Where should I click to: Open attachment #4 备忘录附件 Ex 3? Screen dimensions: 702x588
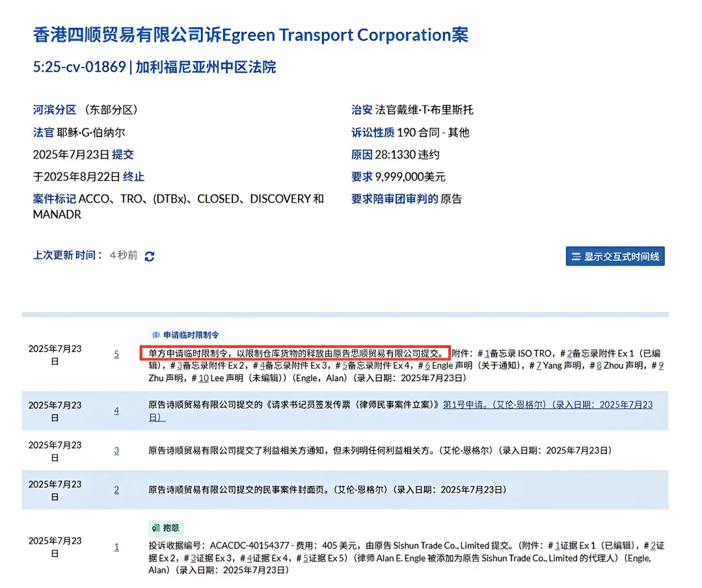click(x=262, y=366)
